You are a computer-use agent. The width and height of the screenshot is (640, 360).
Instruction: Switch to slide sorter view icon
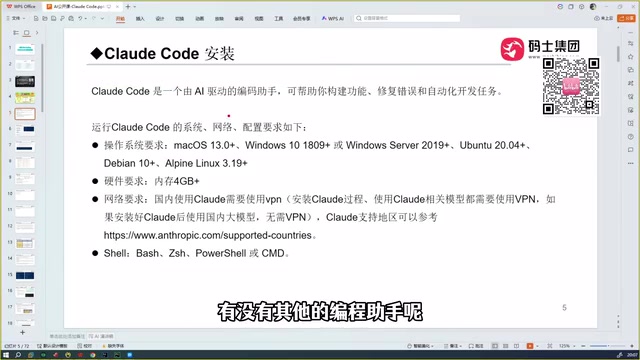tap(506, 346)
